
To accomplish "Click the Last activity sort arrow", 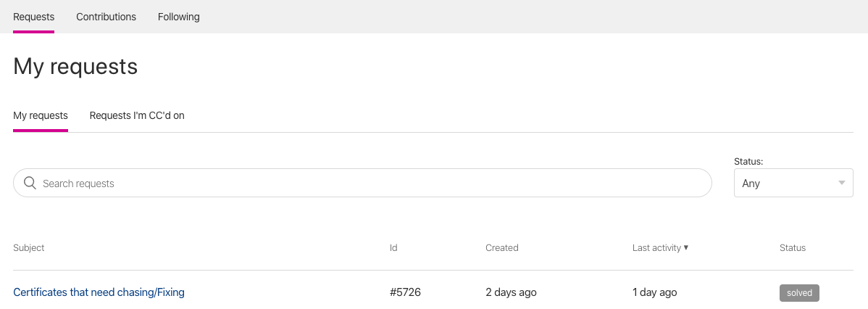I will 686,248.
